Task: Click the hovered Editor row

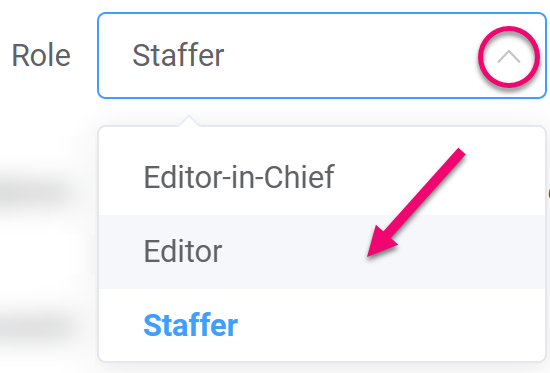Action: point(322,252)
